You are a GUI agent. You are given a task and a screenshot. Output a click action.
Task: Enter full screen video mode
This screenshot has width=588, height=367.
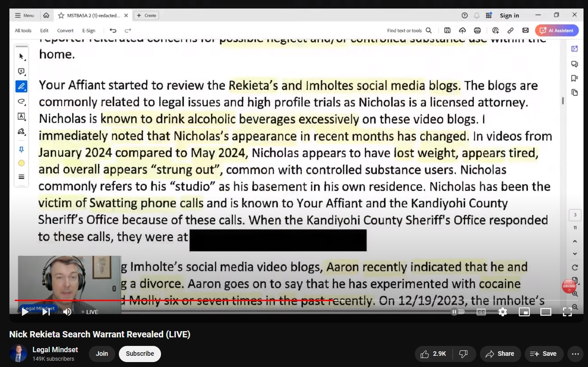(x=567, y=312)
